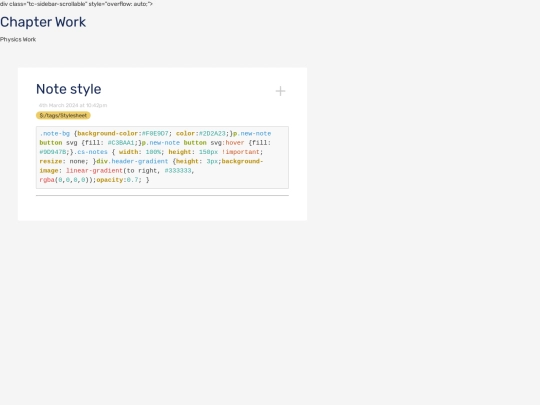Click the tc-sidebar-scrollable div text line

click(76, 4)
